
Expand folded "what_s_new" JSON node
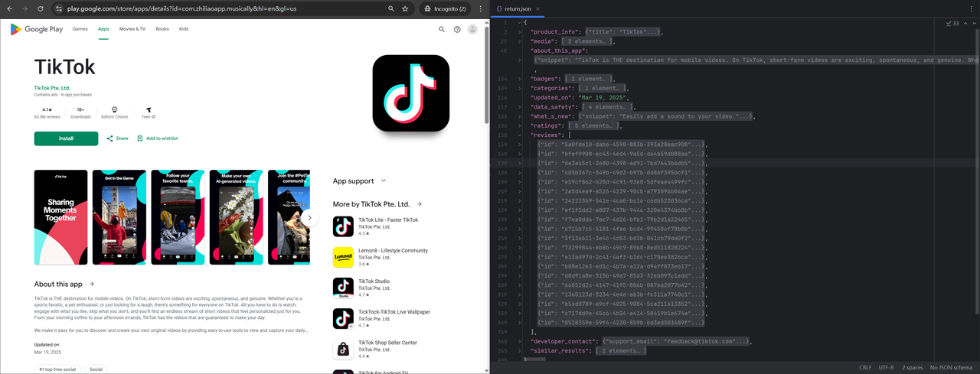(520, 116)
